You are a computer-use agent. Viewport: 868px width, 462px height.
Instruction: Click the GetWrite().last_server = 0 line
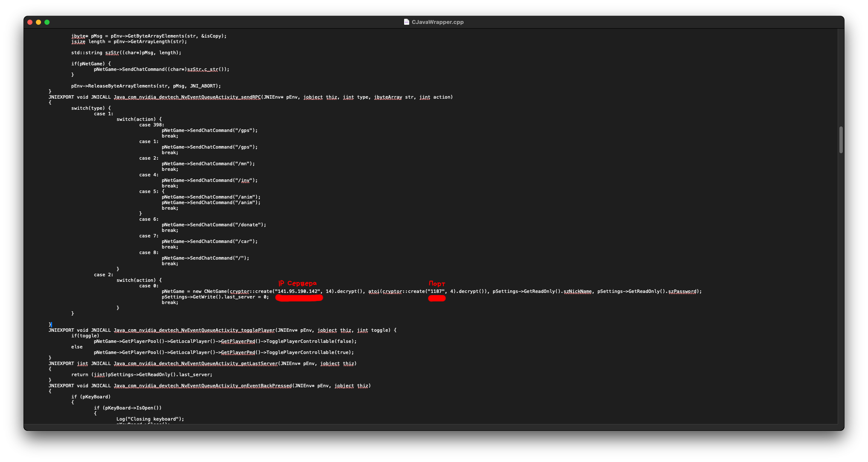[x=215, y=297]
